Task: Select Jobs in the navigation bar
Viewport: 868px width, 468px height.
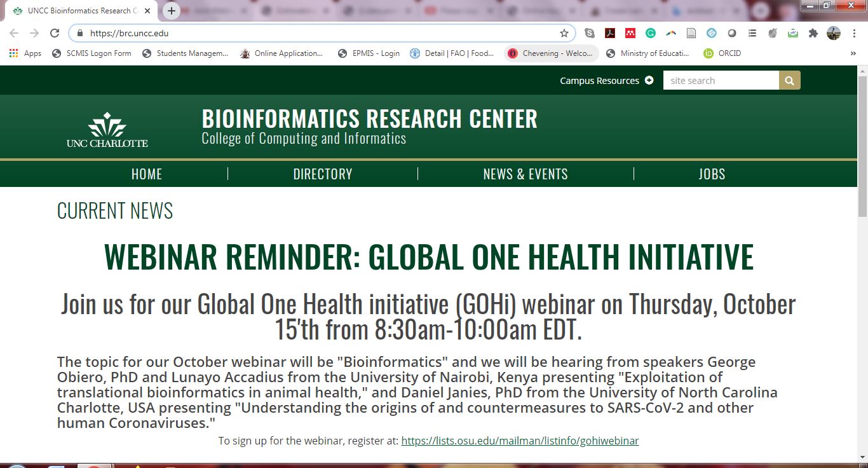Action: click(x=711, y=174)
